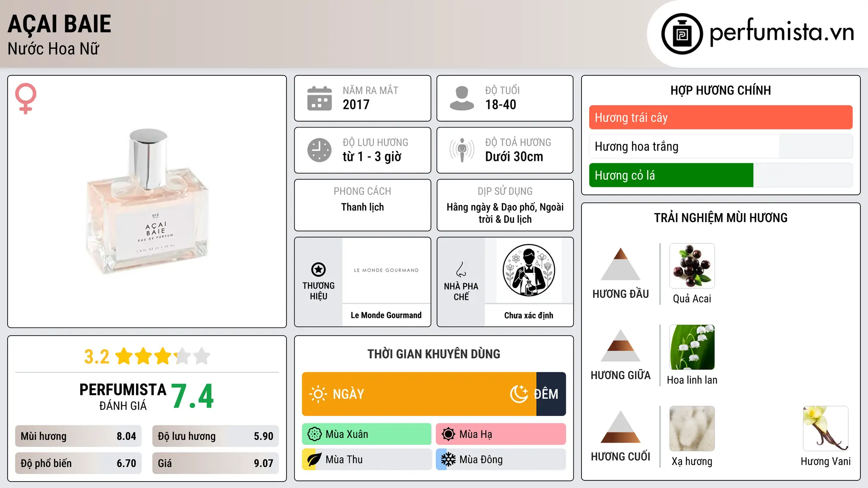The width and height of the screenshot is (868, 488).
Task: Click the longevity value từ 1 - 3 giờ
Action: click(x=372, y=157)
